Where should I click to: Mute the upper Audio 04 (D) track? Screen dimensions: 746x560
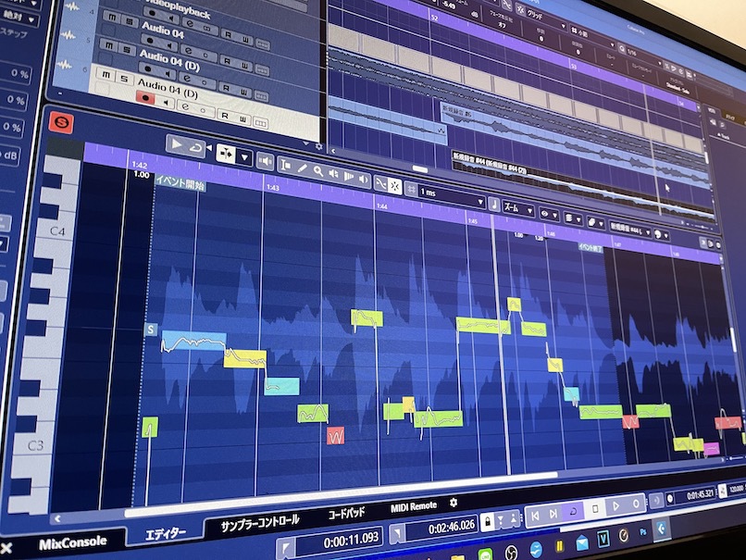coord(109,45)
